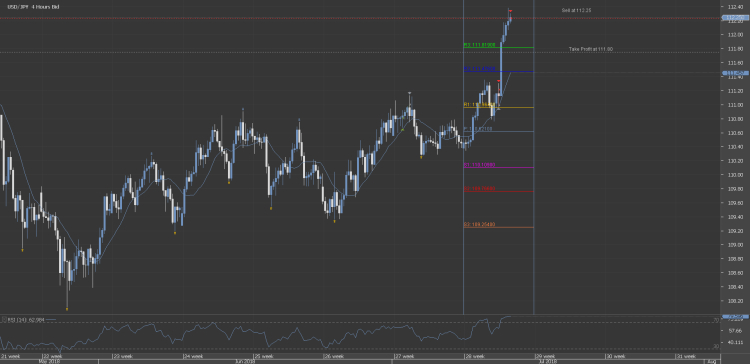Click the Aug label at time axis end

[711, 362]
